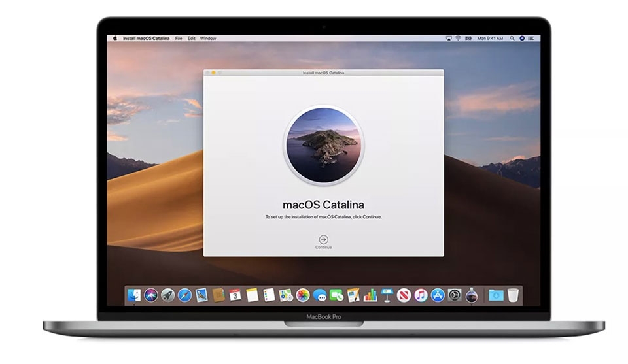Open Music note icon in Dock

tap(421, 295)
